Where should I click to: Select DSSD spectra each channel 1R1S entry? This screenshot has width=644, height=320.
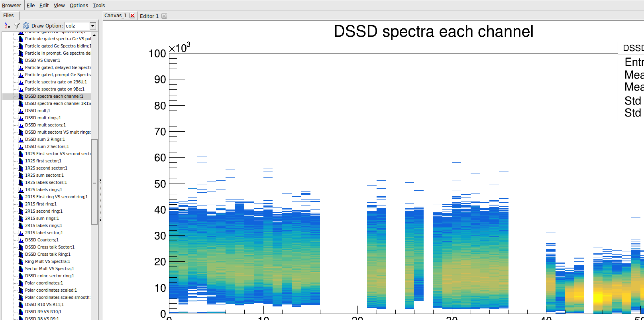coord(57,103)
